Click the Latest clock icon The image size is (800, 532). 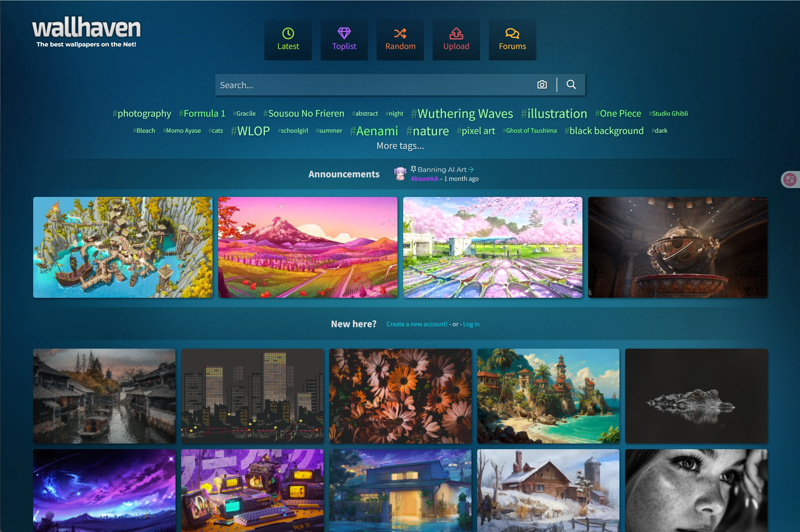[288, 33]
